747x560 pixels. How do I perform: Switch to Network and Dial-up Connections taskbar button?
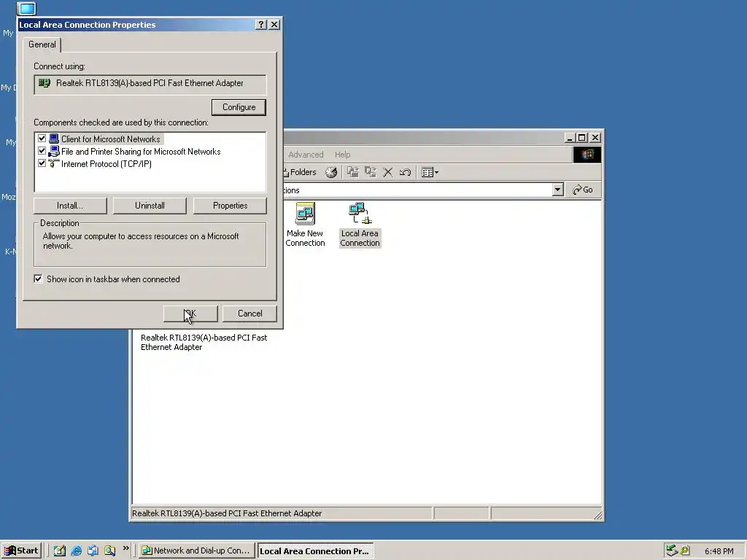[x=196, y=551]
